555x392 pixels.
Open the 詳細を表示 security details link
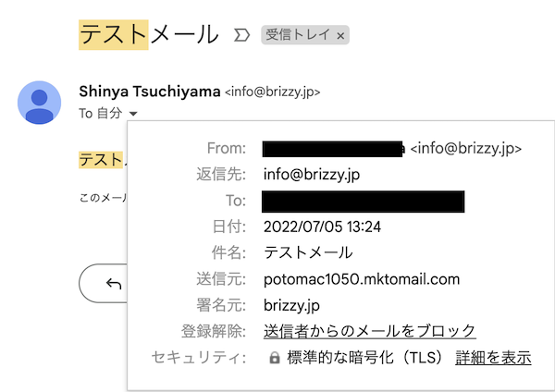tap(493, 357)
